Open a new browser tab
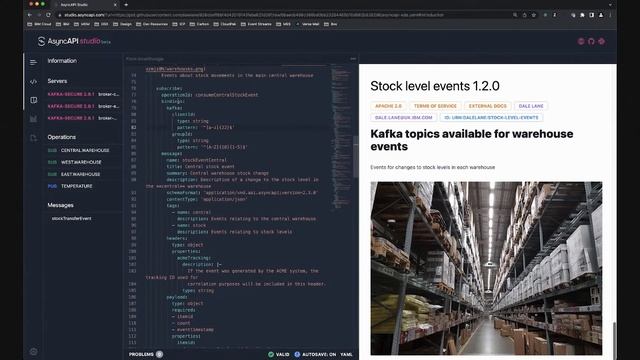Screen dimensions: 640x360 (126, 4)
